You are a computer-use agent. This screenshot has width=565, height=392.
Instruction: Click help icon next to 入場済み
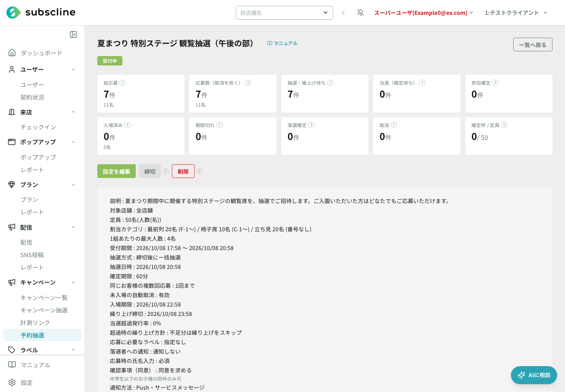point(128,125)
